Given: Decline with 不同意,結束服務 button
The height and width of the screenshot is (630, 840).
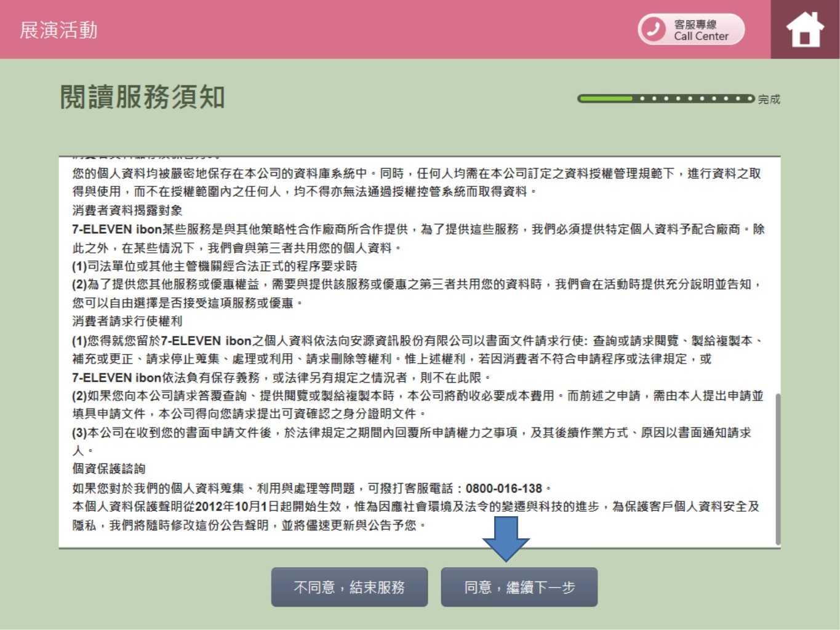Looking at the screenshot, I should click(349, 588).
